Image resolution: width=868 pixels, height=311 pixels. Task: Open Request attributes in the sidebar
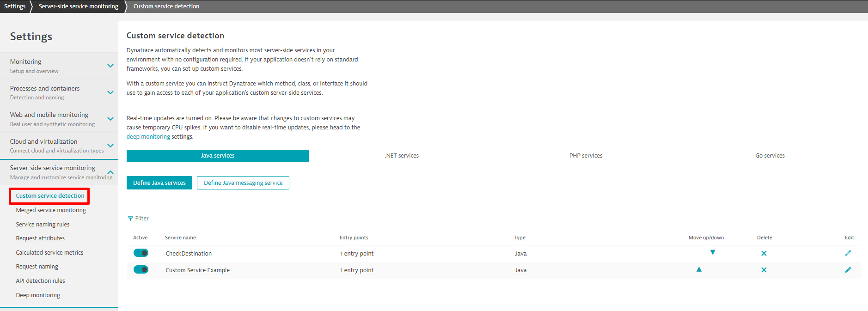[40, 238]
